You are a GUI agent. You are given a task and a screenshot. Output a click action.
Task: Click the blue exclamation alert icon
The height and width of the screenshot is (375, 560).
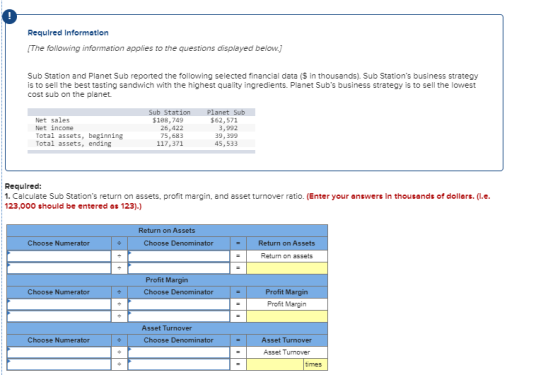(x=9, y=16)
